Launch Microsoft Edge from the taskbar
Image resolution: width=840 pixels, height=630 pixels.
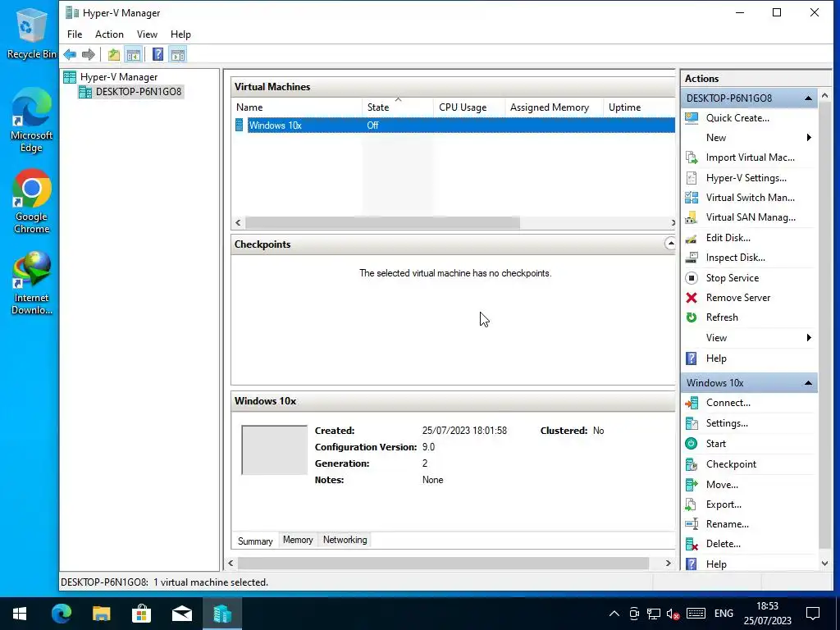[61, 614]
